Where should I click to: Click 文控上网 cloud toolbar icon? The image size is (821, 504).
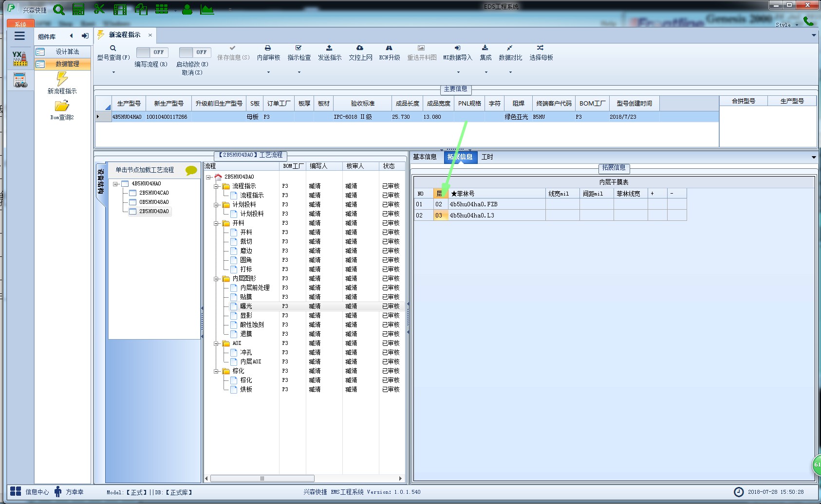tap(360, 48)
